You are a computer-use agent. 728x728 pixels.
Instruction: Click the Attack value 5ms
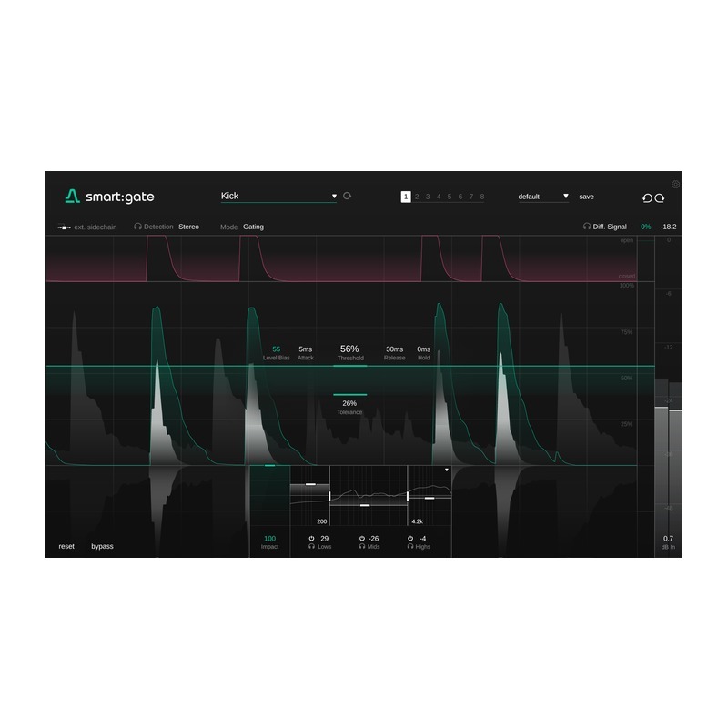point(306,349)
